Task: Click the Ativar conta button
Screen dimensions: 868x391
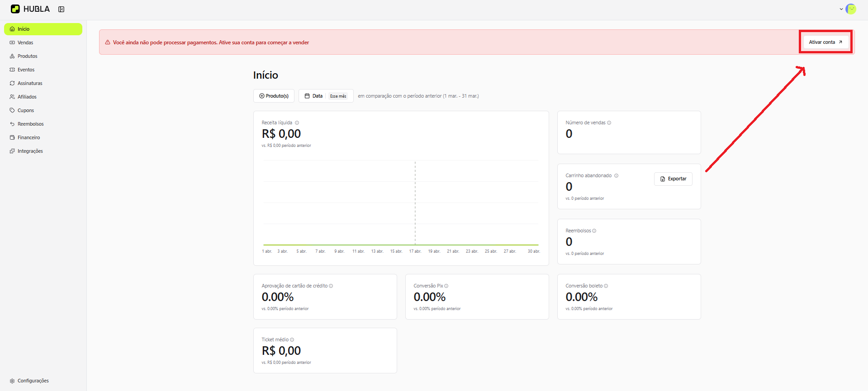Action: point(825,42)
